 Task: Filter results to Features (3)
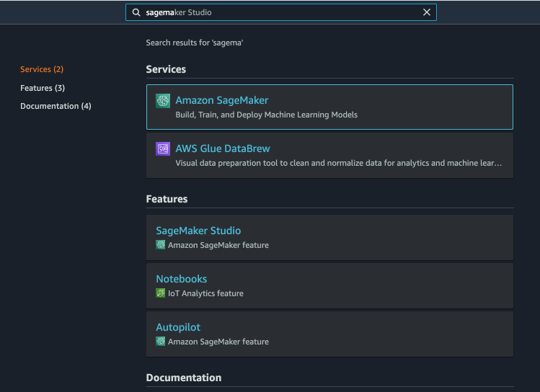tap(43, 88)
